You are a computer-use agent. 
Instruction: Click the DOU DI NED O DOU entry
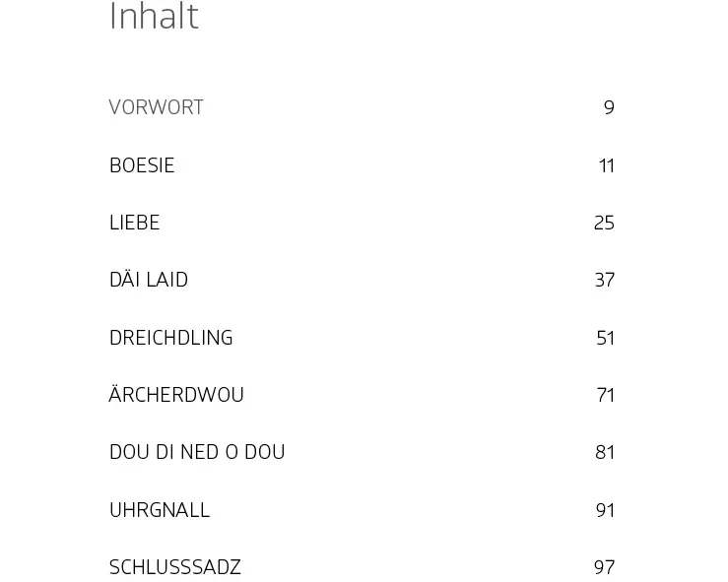pyautogui.click(x=197, y=452)
